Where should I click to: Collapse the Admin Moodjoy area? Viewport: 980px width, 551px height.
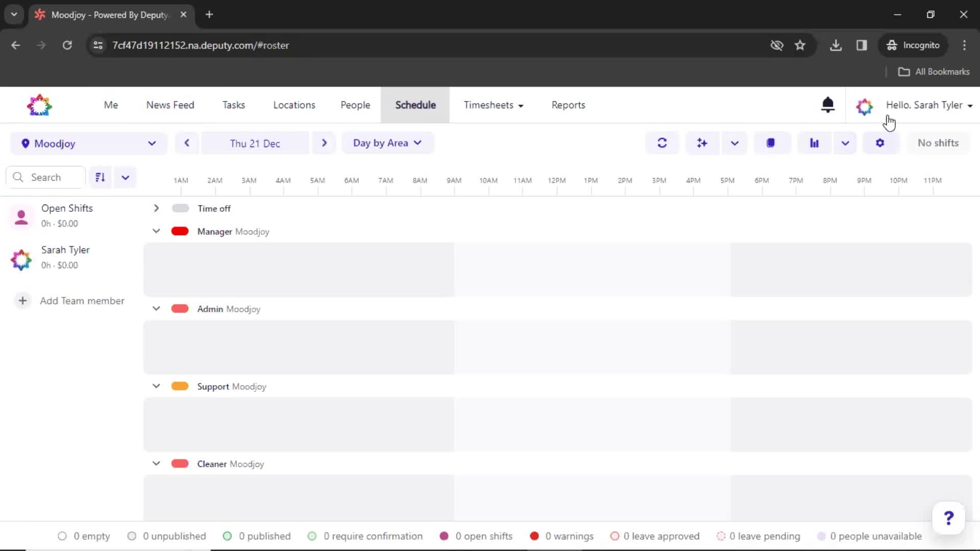coord(156,309)
